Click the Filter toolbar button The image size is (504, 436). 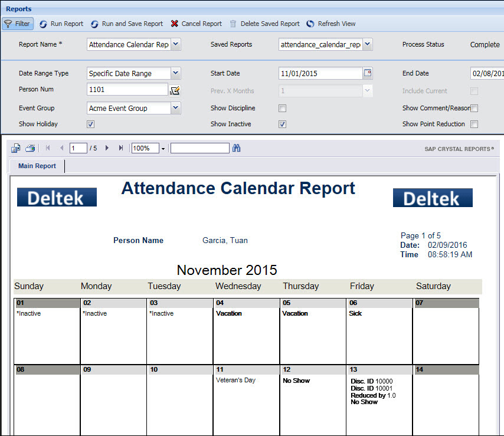point(17,24)
